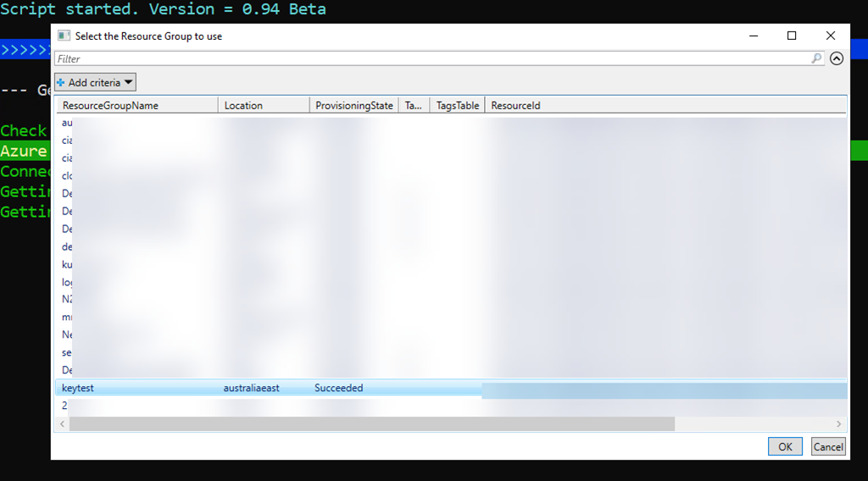Screen dimensions: 868x481
Task: Click the blue plus icon beside Add criteria
Action: tap(61, 82)
